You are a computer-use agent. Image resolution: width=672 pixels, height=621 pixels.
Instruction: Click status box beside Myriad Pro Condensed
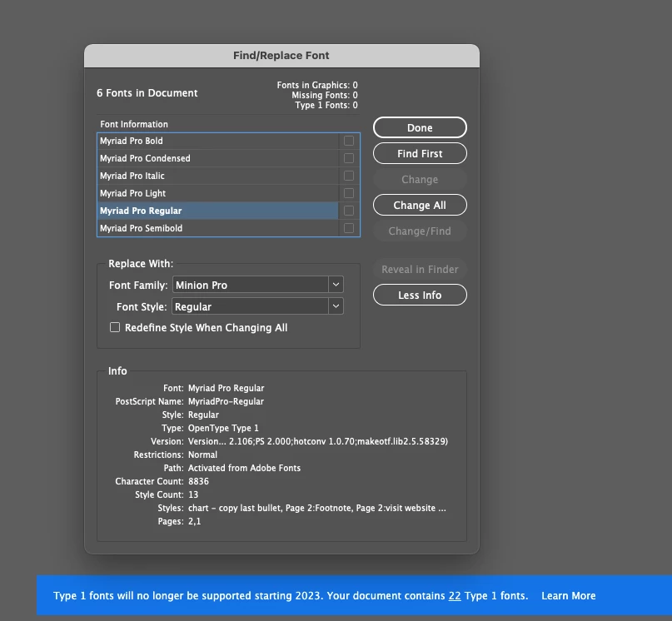click(349, 158)
